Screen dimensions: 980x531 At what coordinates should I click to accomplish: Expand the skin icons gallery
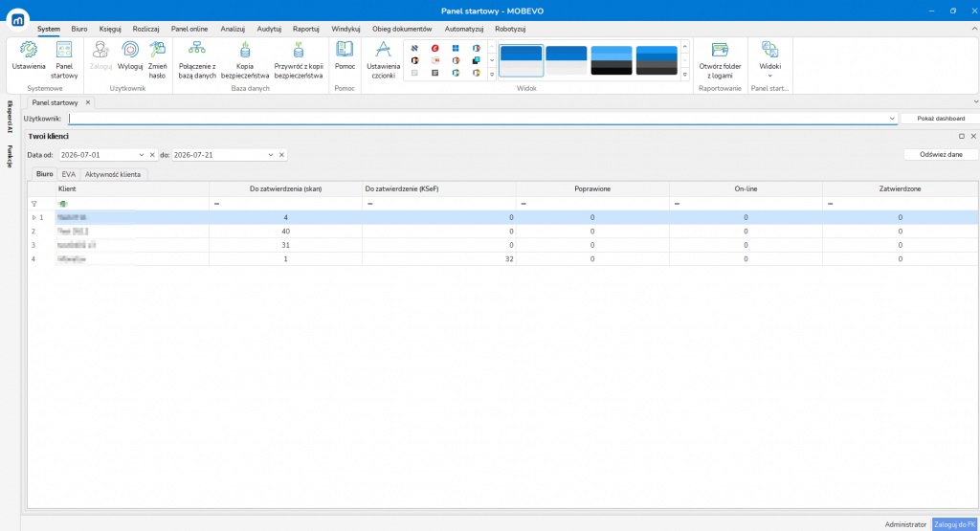pos(492,74)
